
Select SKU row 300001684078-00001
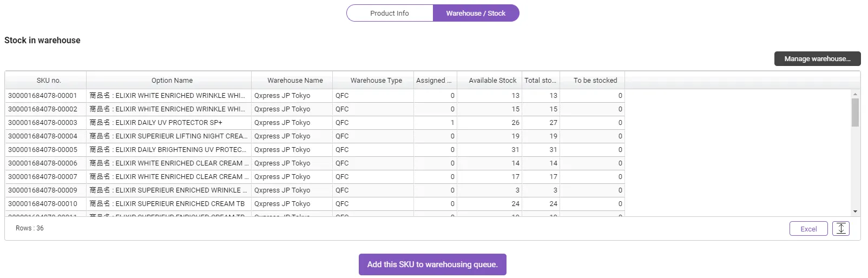43,96
